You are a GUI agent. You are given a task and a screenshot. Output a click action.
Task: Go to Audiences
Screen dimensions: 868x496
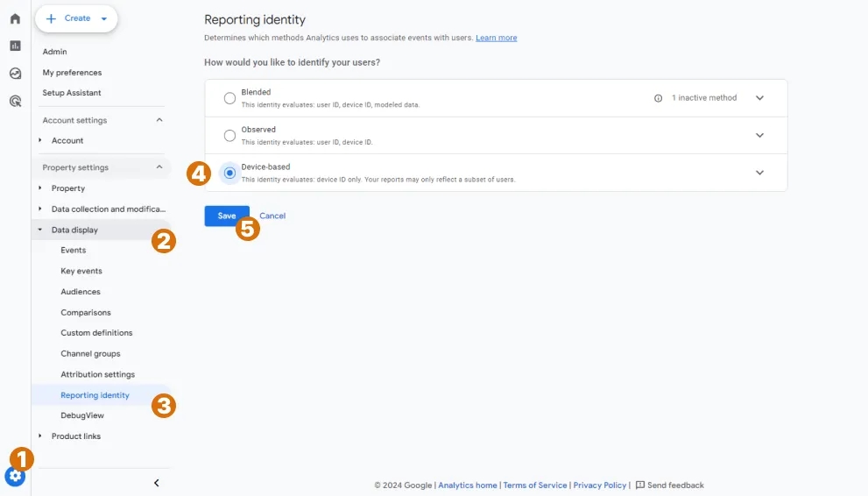(81, 292)
